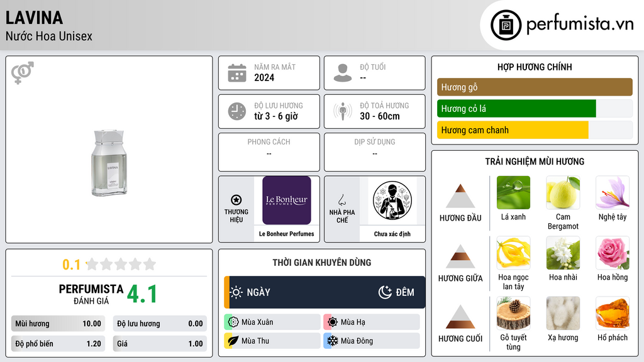Click the Giá 1.00 score bar
Viewport: 644px width, 362px height.
pos(160,344)
